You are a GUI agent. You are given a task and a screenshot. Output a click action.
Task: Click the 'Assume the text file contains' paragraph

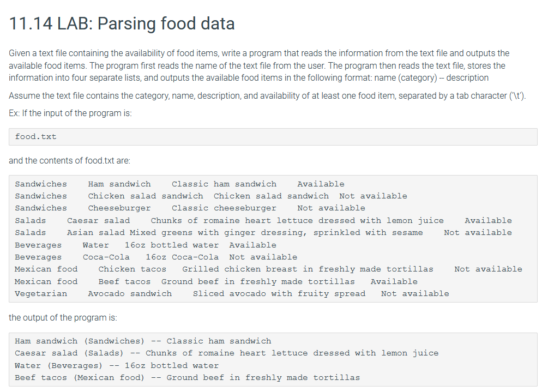267,96
